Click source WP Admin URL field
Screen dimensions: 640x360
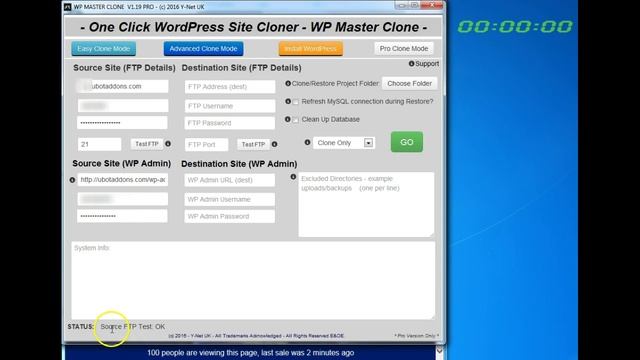(x=122, y=180)
